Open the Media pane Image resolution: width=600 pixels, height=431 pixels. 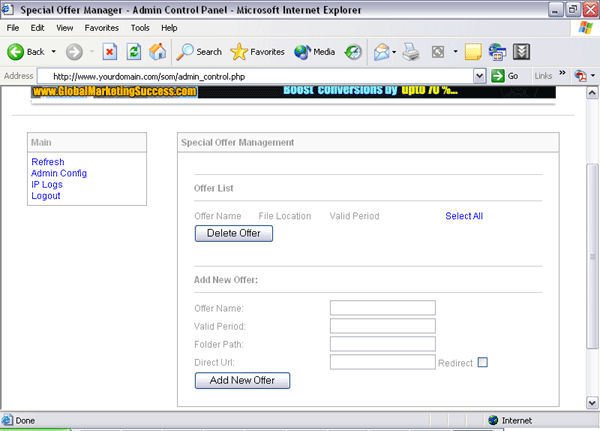314,51
